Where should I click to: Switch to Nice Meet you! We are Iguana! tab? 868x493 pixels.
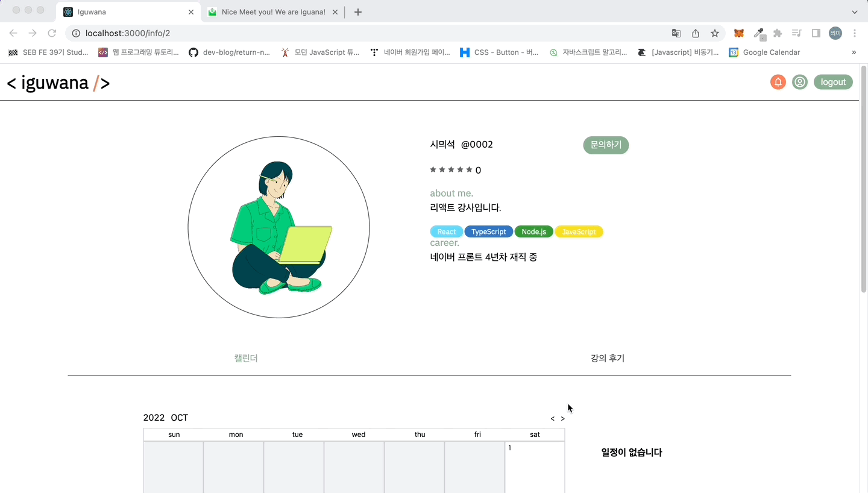[x=272, y=12]
